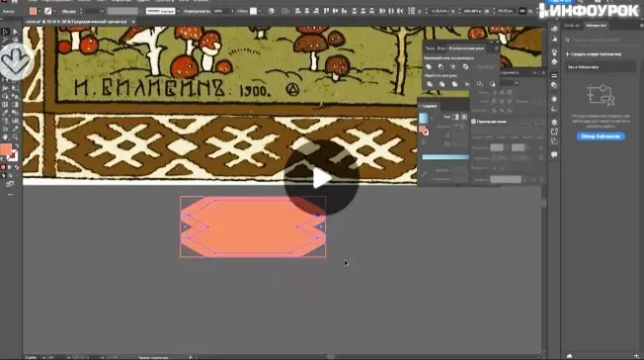Select the Обработка контуров panel tab
The image size is (644, 360).
click(x=466, y=48)
